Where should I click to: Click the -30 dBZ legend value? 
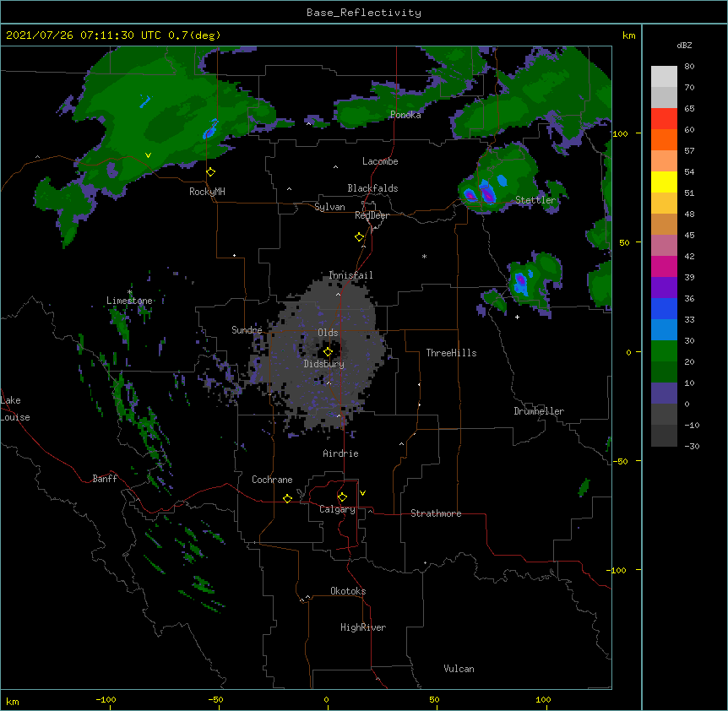point(692,446)
